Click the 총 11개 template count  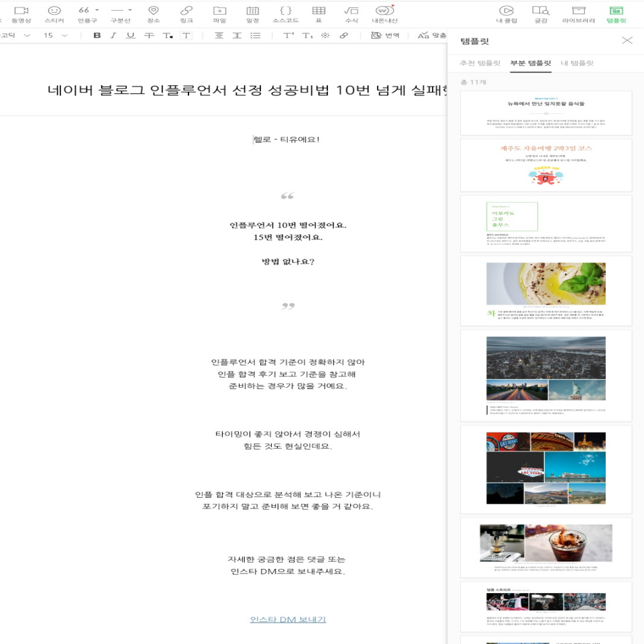click(x=473, y=82)
